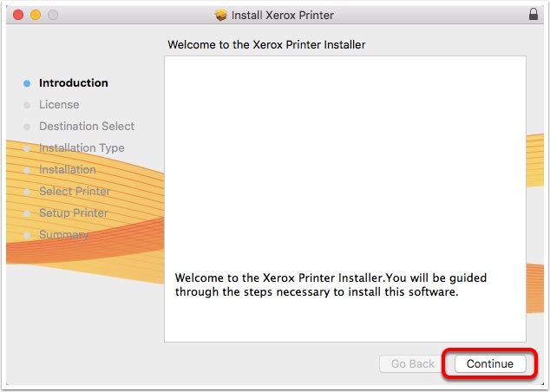
Task: Select the License step in sidebar
Action: click(59, 104)
